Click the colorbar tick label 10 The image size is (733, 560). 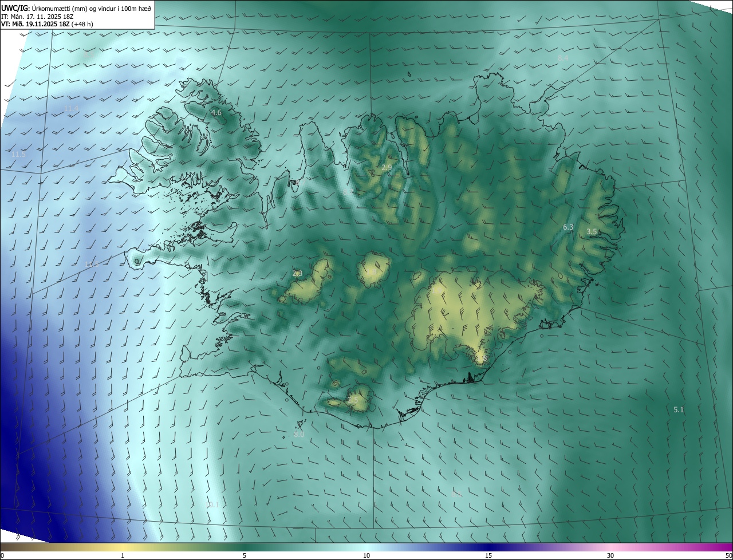[366, 555]
